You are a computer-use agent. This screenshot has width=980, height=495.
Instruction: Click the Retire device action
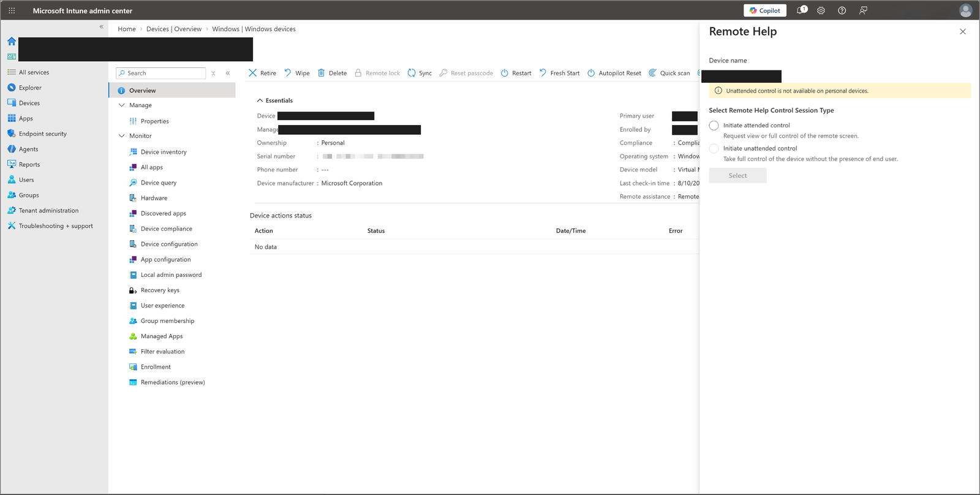pos(262,73)
